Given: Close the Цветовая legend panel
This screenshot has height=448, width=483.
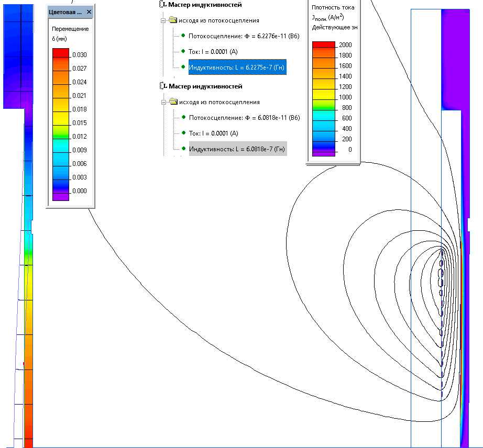Looking at the screenshot, I should pos(89,12).
